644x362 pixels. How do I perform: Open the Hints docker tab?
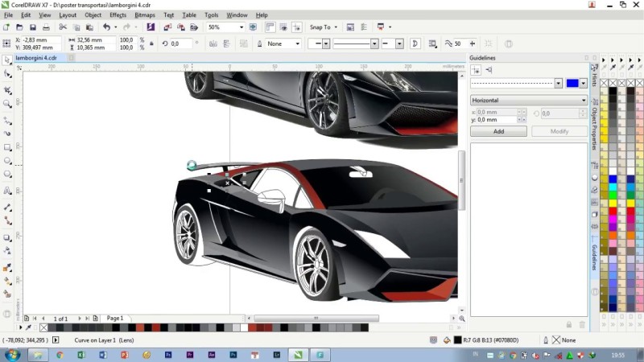(594, 77)
